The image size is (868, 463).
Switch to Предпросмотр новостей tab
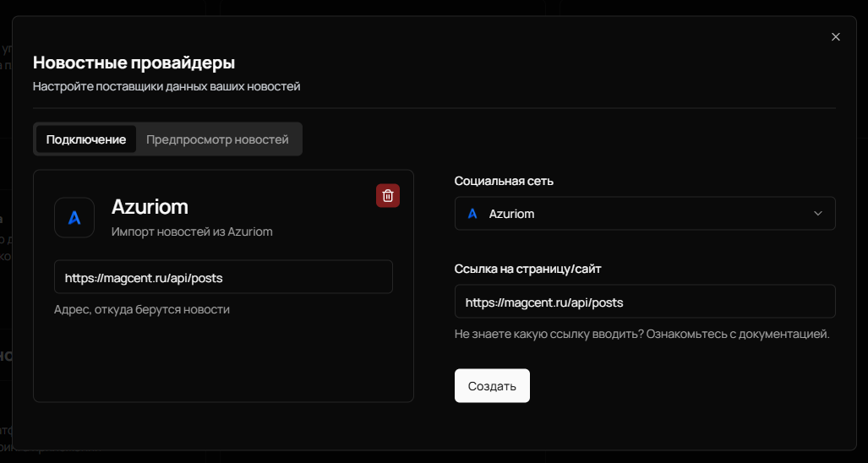(217, 139)
